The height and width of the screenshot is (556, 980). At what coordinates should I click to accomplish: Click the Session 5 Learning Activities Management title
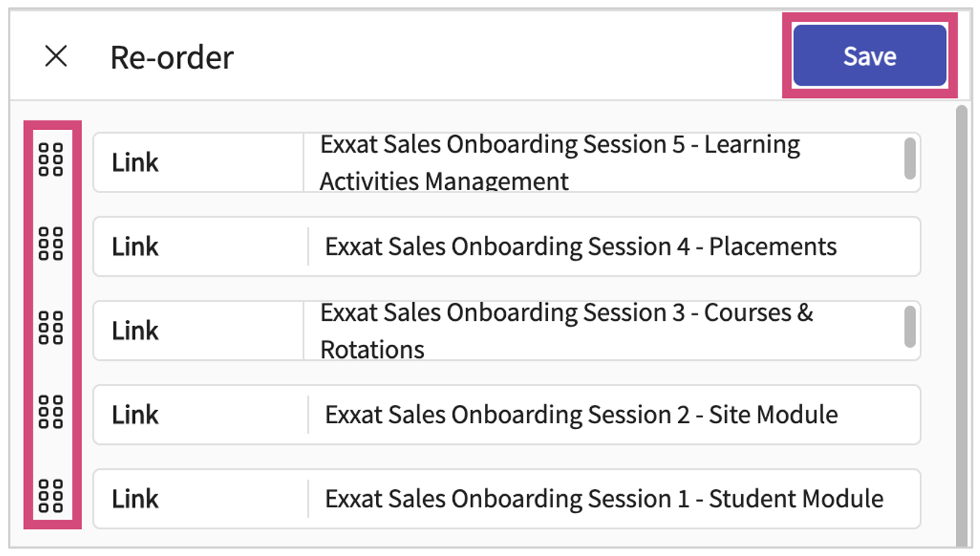click(x=559, y=162)
